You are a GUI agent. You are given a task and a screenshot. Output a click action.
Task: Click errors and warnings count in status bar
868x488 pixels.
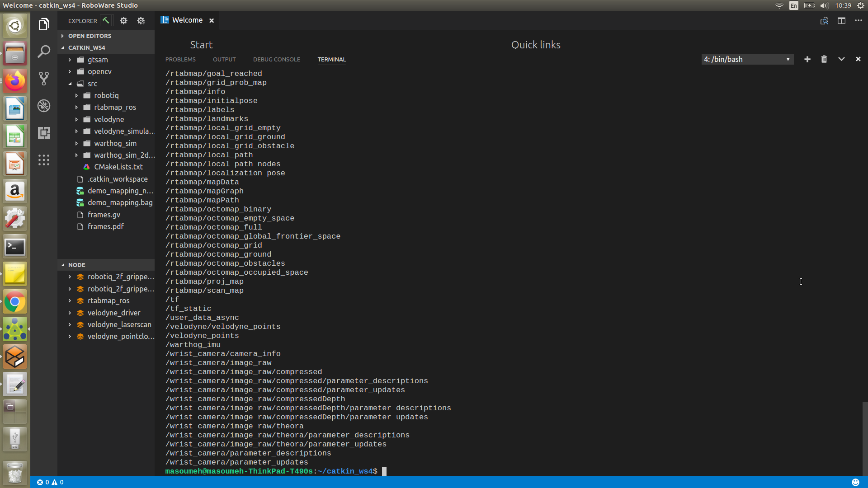coord(50,482)
